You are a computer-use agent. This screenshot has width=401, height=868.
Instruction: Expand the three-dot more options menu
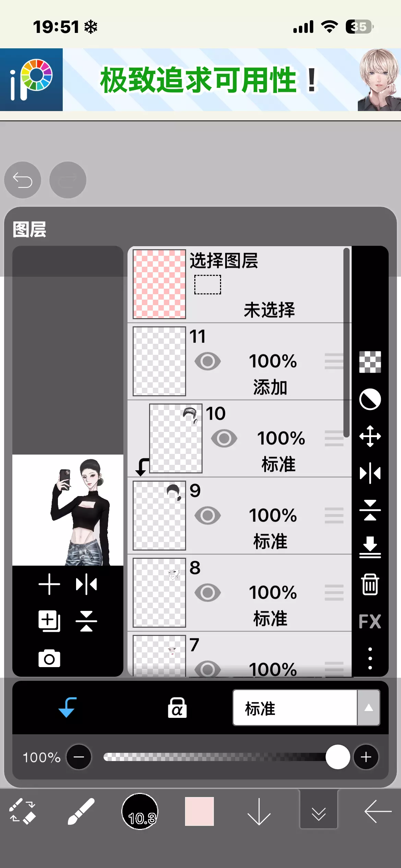[x=370, y=658]
